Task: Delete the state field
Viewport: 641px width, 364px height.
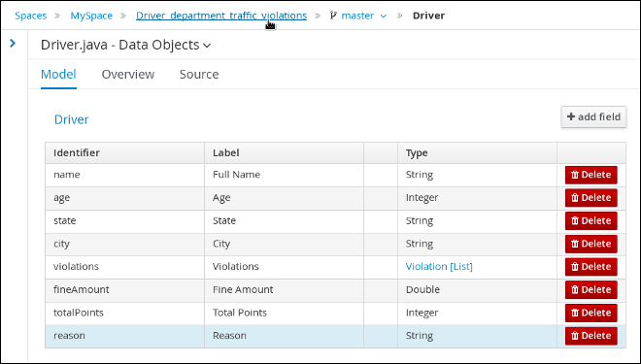Action: pos(591,220)
